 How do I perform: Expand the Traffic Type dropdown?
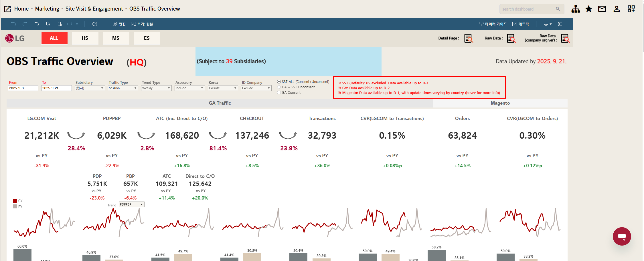[x=123, y=88]
